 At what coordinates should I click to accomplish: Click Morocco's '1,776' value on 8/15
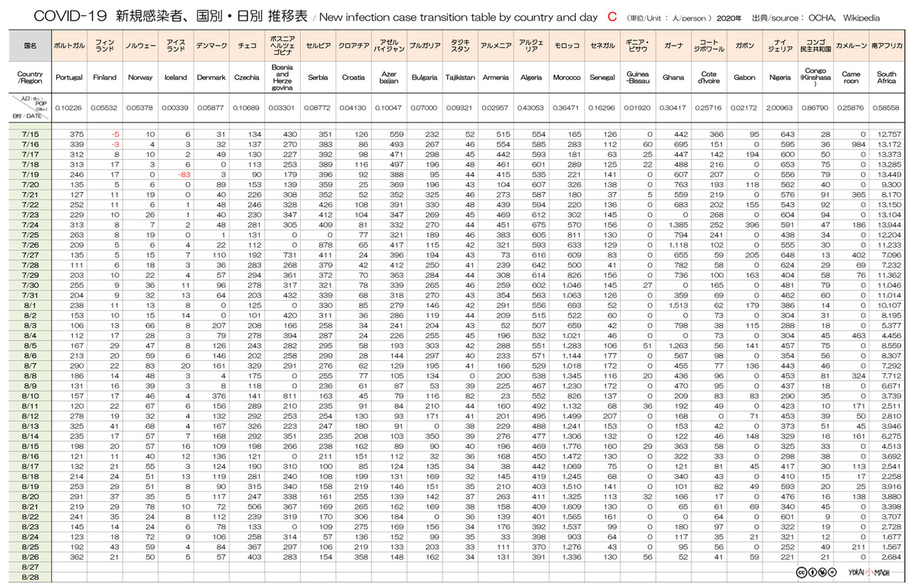pyautogui.click(x=571, y=445)
